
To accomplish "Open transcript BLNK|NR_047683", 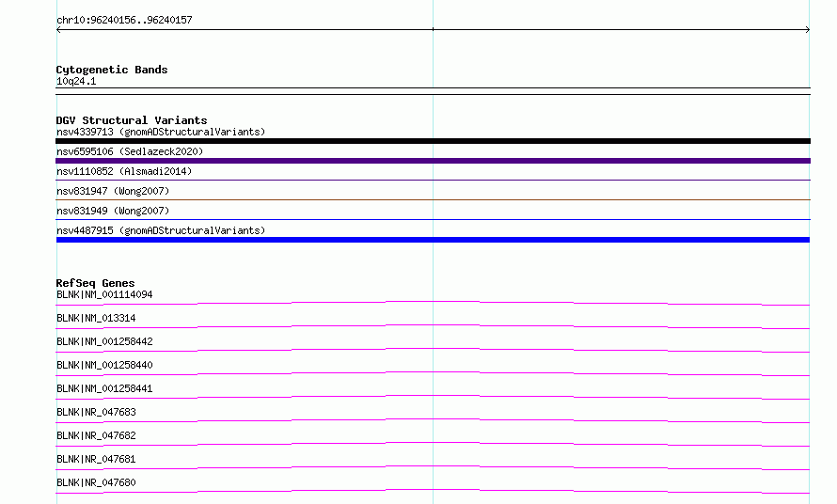I will click(96, 412).
